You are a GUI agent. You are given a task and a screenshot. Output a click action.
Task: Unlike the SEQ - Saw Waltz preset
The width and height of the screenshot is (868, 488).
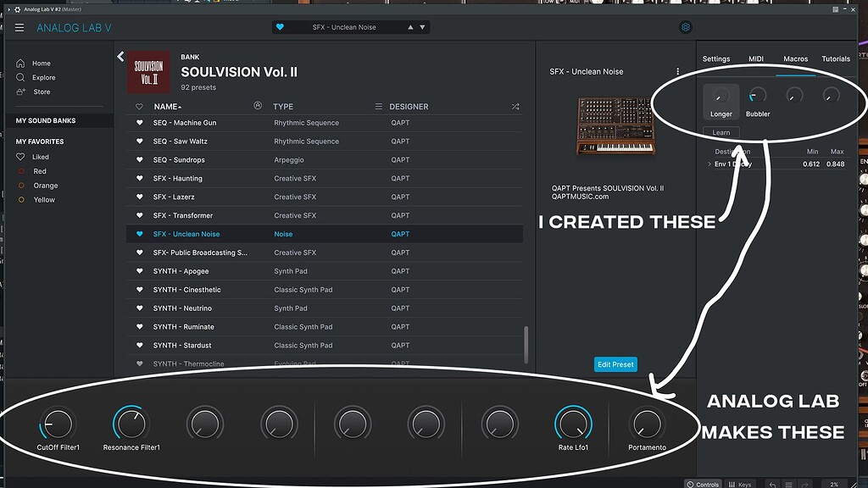[140, 141]
